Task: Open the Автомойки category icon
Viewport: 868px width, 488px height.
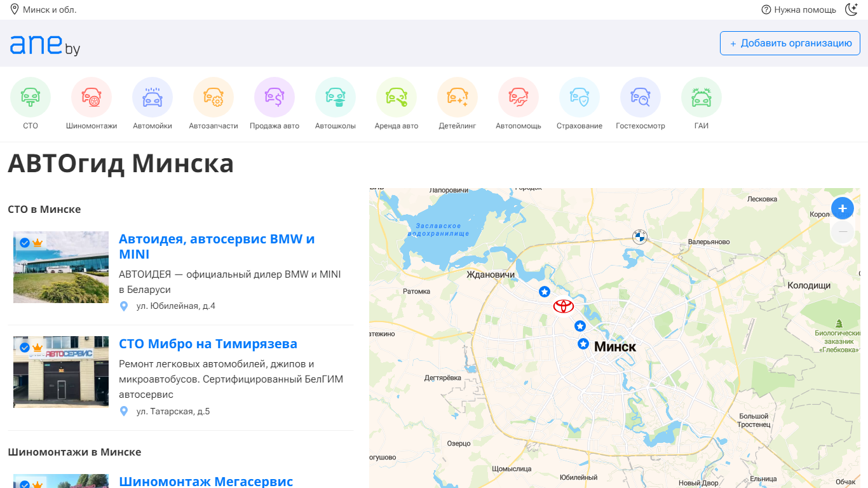Action: point(153,97)
